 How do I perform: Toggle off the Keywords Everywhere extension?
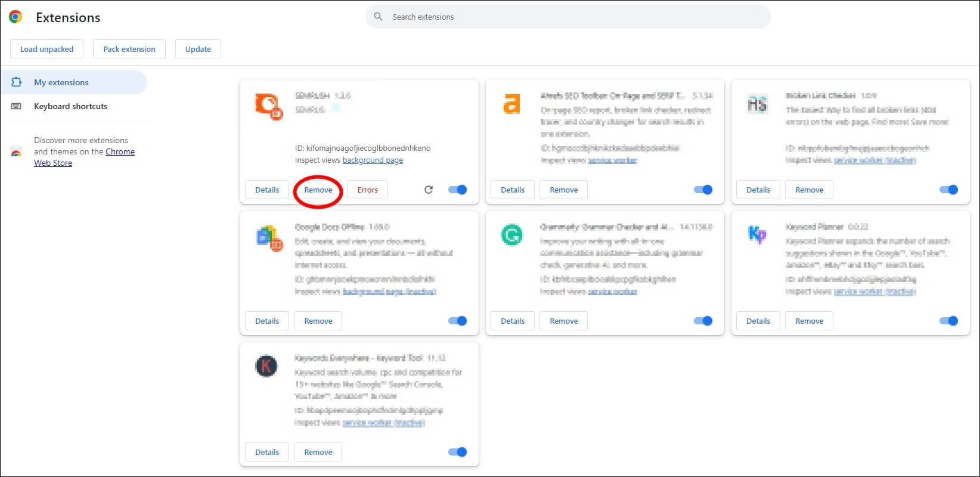point(458,452)
